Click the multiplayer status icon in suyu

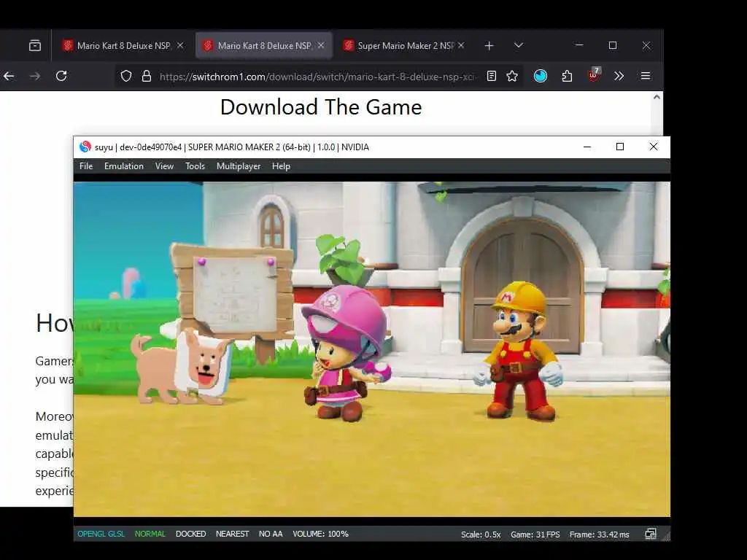650,534
